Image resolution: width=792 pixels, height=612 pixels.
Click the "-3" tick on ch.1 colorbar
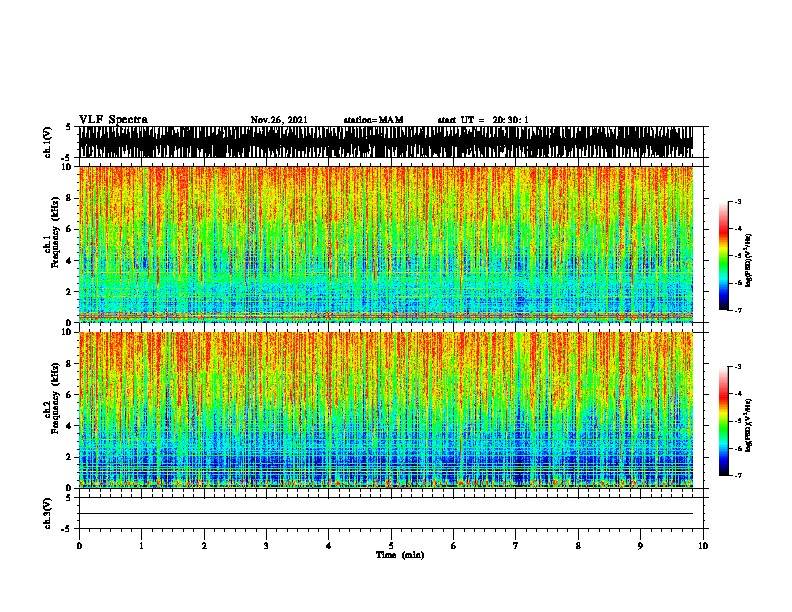(x=738, y=201)
